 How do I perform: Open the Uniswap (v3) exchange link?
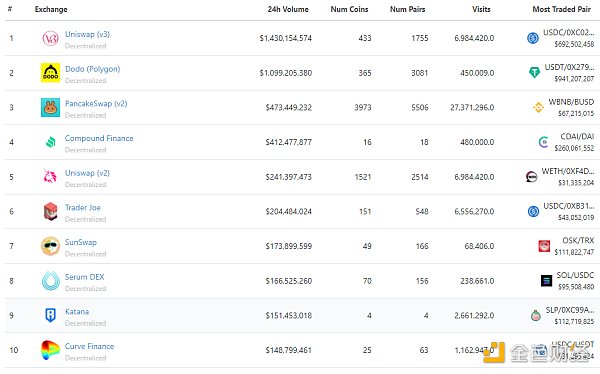(87, 34)
